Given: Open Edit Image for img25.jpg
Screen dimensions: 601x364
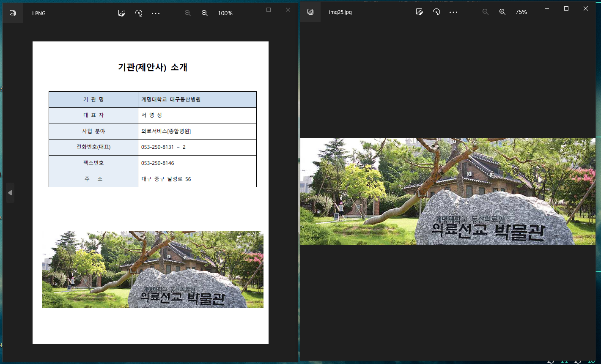Looking at the screenshot, I should pyautogui.click(x=420, y=12).
